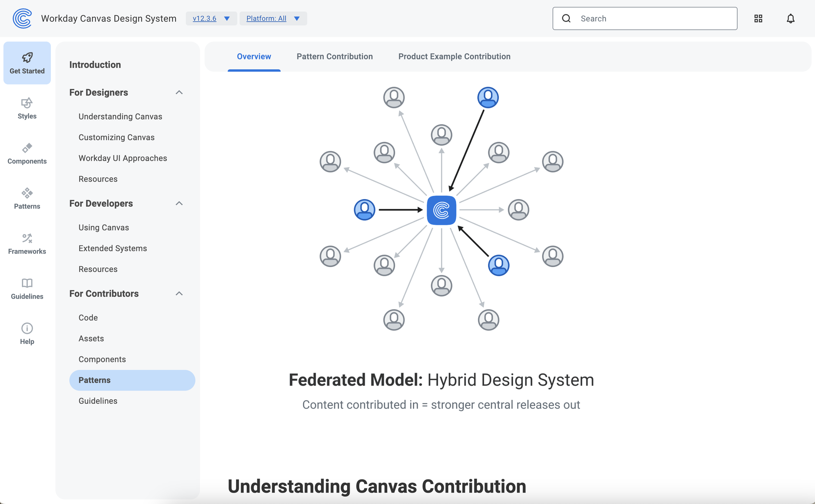Open the Understanding Canvas link
The width and height of the screenshot is (815, 504).
click(120, 116)
